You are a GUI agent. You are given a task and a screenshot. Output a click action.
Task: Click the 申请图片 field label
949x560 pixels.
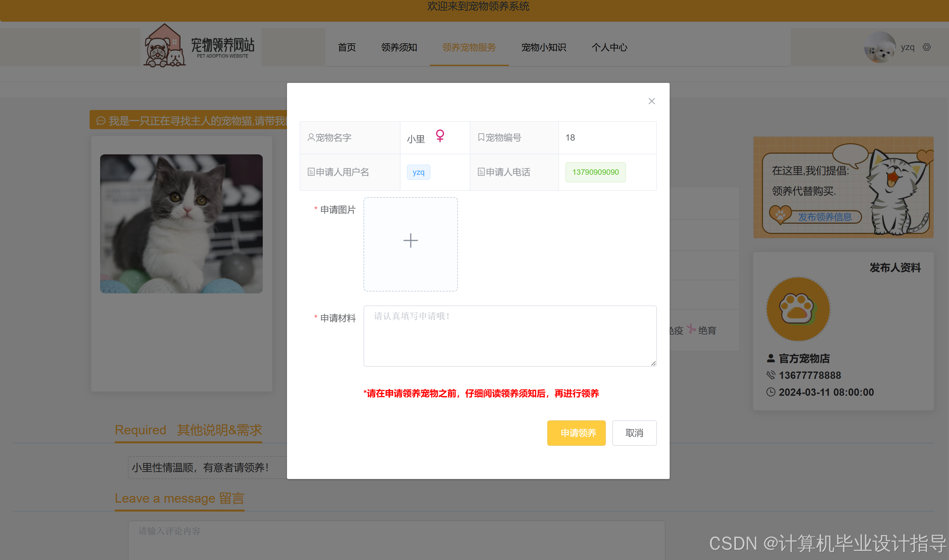338,210
